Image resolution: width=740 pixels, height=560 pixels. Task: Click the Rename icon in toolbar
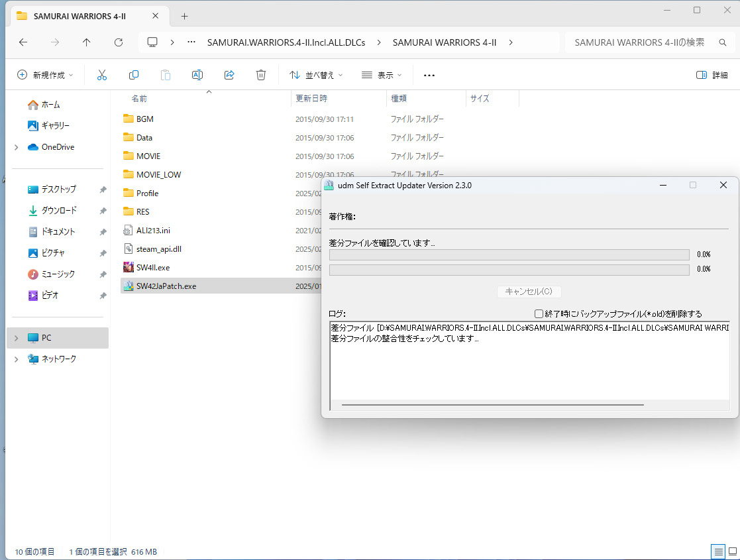(197, 75)
